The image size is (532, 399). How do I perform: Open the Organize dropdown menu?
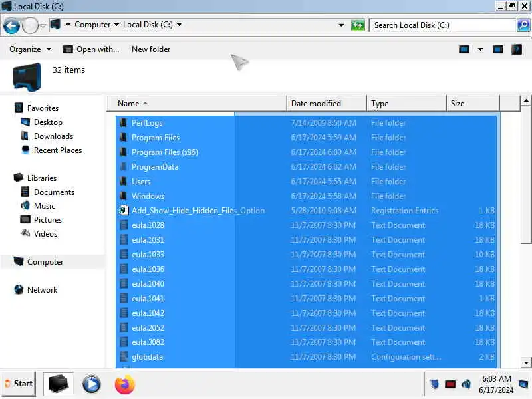(x=30, y=49)
